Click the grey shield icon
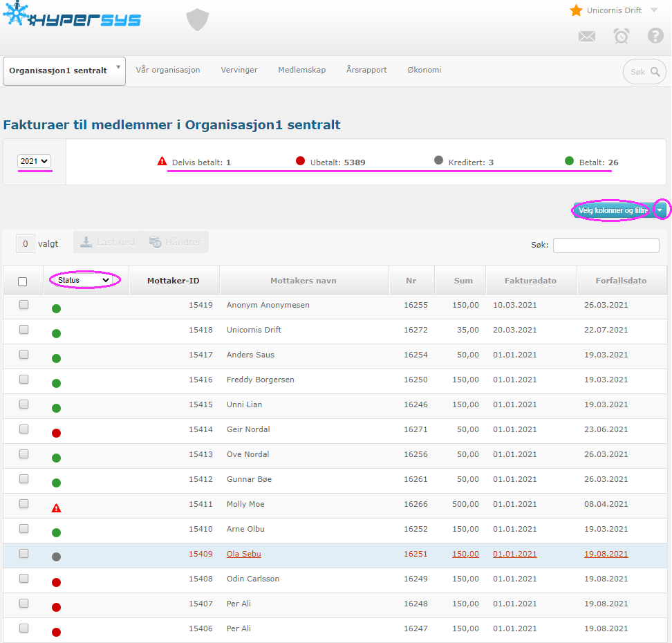The height and width of the screenshot is (643, 672). pos(198,20)
